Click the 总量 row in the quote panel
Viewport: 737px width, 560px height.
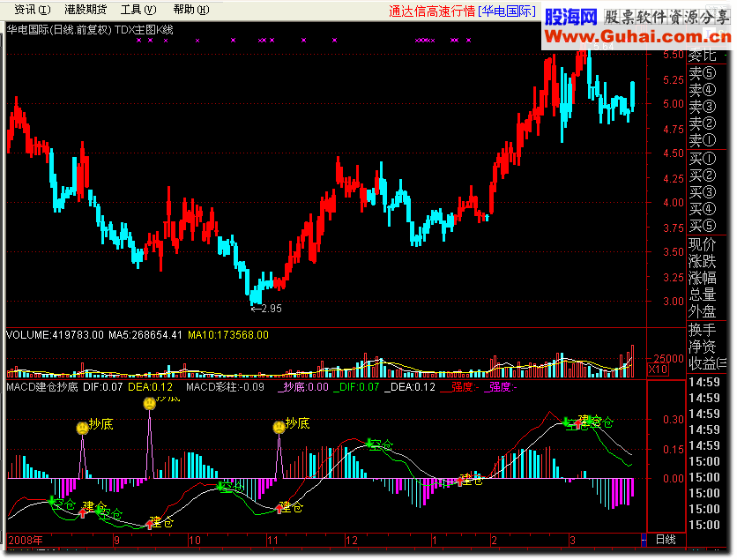[x=703, y=295]
